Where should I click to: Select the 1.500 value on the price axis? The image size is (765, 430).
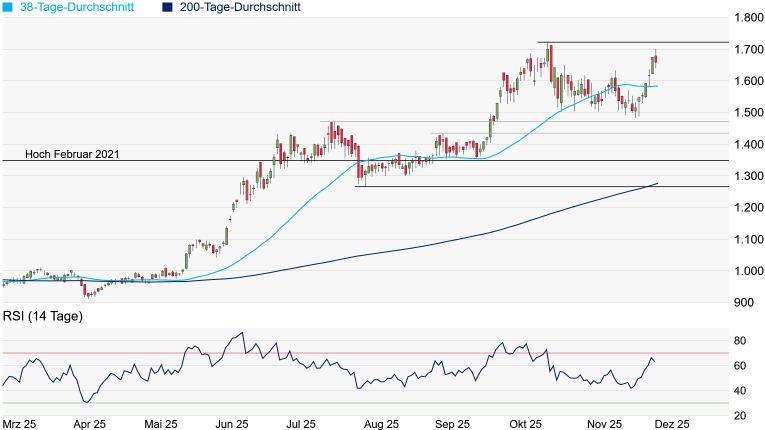[747, 113]
